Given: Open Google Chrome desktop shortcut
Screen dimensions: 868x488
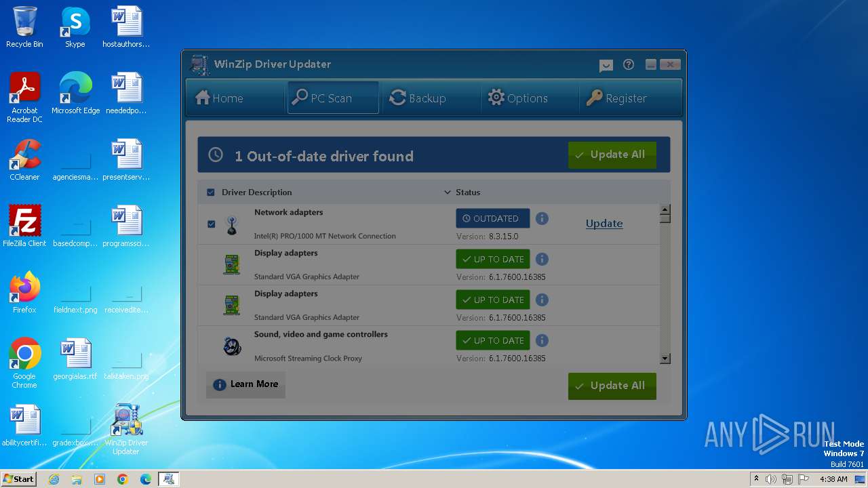Looking at the screenshot, I should click(24, 363).
